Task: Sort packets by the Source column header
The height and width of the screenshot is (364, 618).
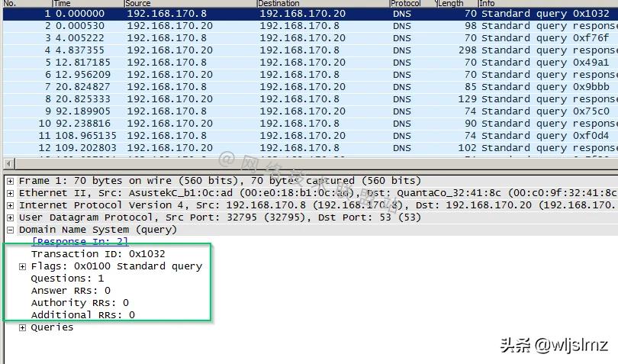Action: point(190,4)
